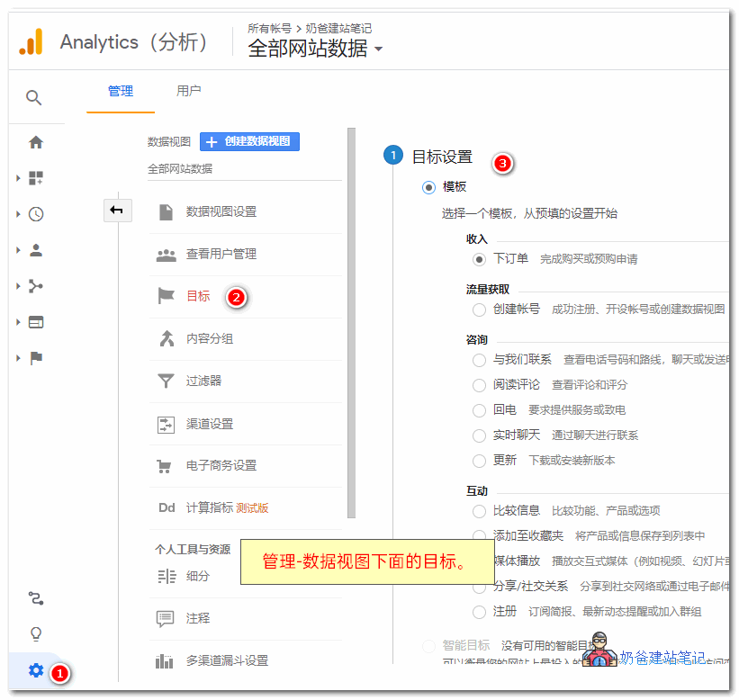Select the Real-time clock icon in sidebar
Screen dimensions: 739x700
(36, 214)
